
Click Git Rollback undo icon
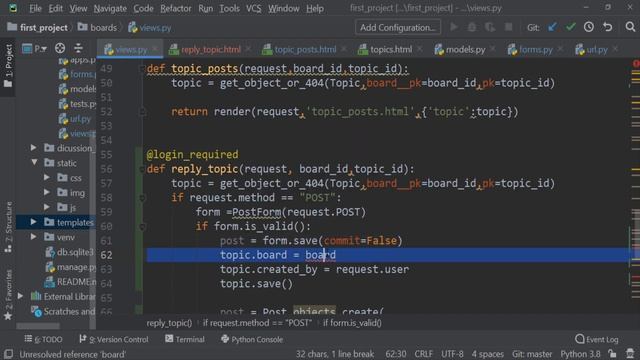click(x=608, y=27)
